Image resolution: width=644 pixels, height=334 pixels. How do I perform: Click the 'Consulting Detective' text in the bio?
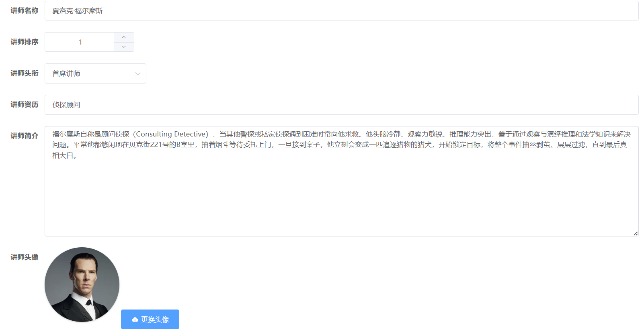(172, 134)
